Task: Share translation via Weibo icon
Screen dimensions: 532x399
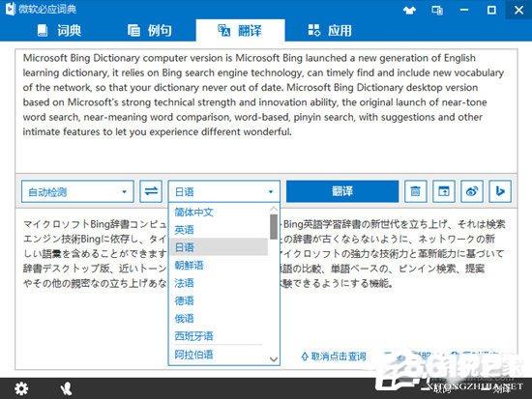Action: [x=472, y=191]
